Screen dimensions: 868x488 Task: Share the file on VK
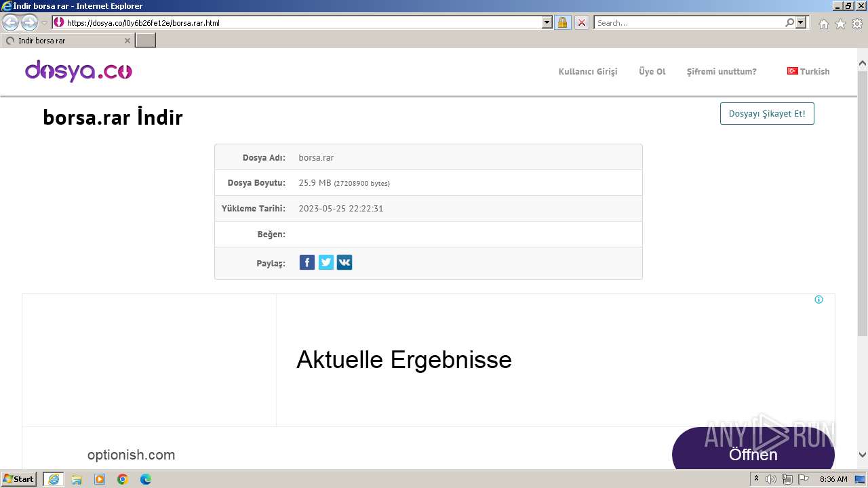[344, 262]
